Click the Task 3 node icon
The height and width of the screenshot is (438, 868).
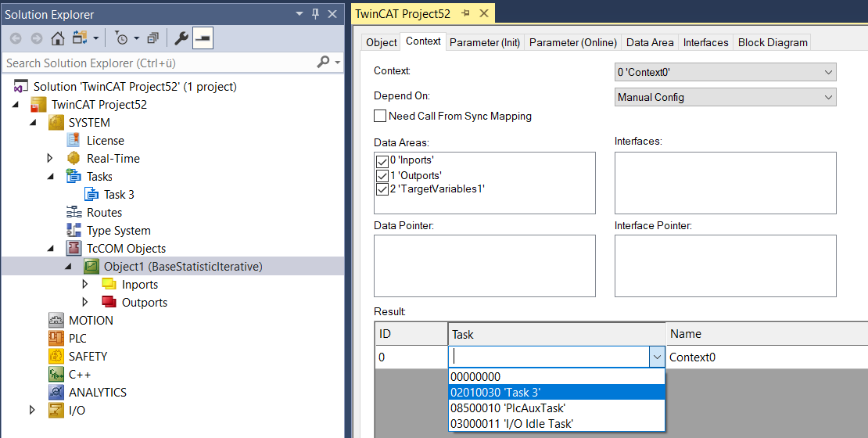pos(91,194)
